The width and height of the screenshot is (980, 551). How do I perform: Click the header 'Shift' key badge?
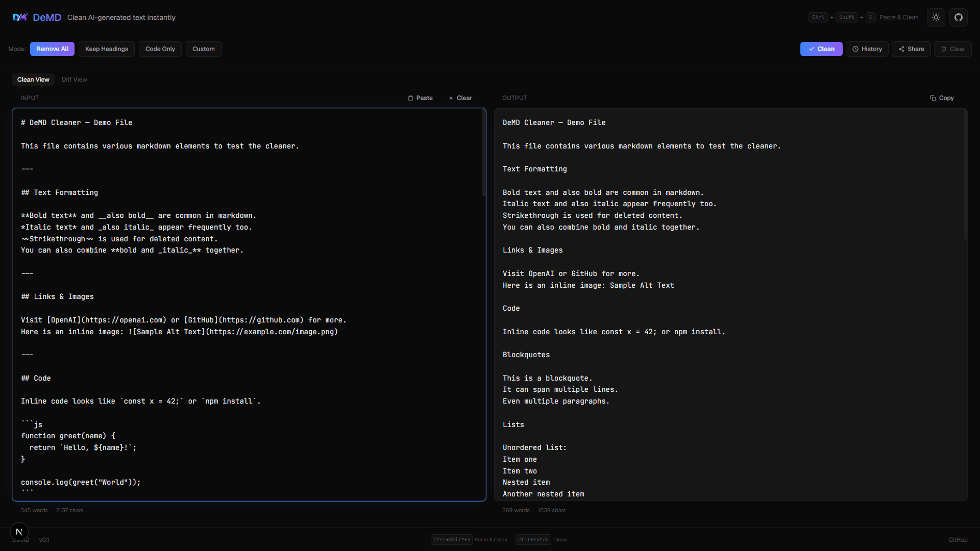pos(847,17)
